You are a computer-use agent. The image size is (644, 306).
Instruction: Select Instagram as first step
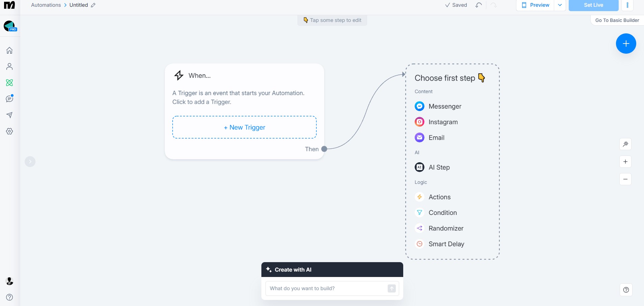tap(436, 122)
